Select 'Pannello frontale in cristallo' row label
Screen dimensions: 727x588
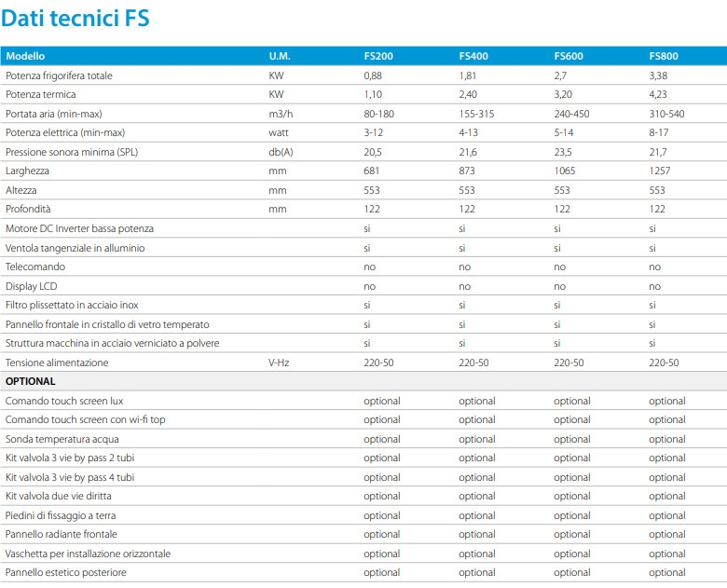tap(107, 324)
